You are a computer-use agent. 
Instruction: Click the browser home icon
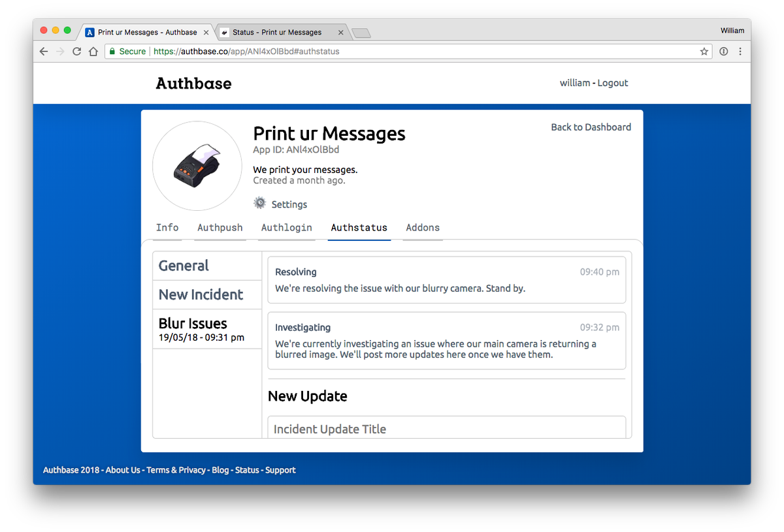(x=92, y=51)
